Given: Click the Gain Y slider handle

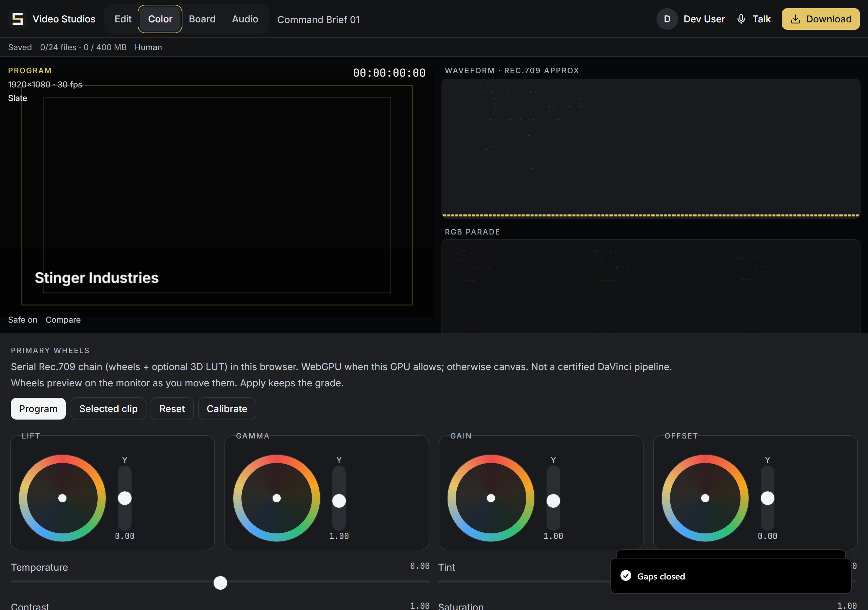Looking at the screenshot, I should (x=553, y=501).
